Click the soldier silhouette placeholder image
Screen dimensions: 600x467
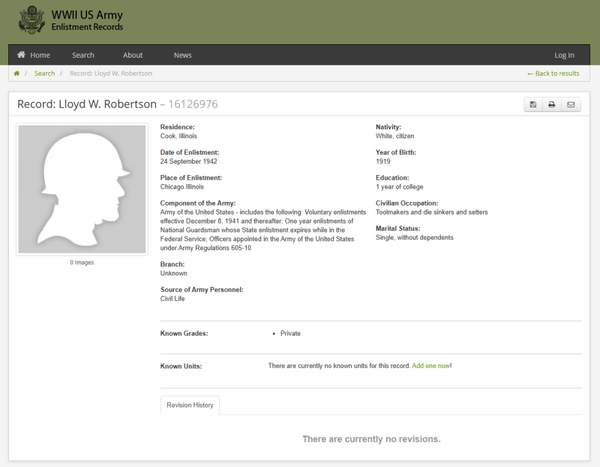pos(82,189)
